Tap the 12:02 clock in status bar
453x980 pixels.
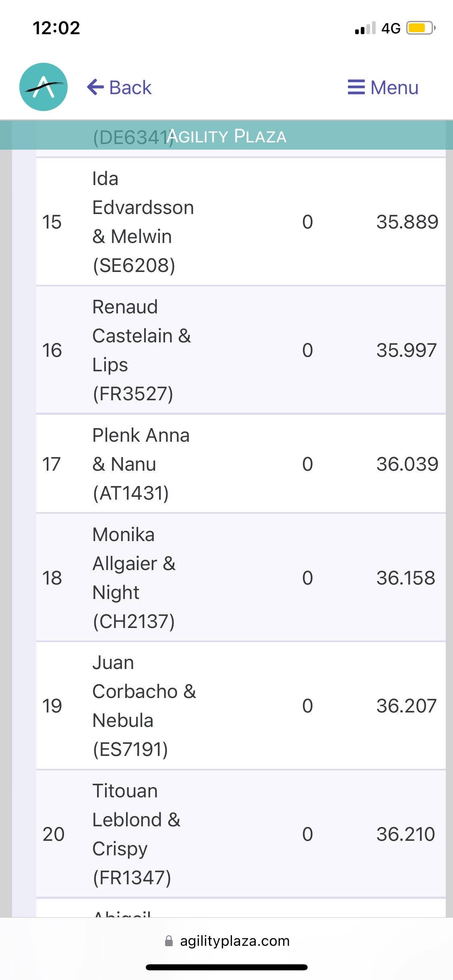point(56,28)
